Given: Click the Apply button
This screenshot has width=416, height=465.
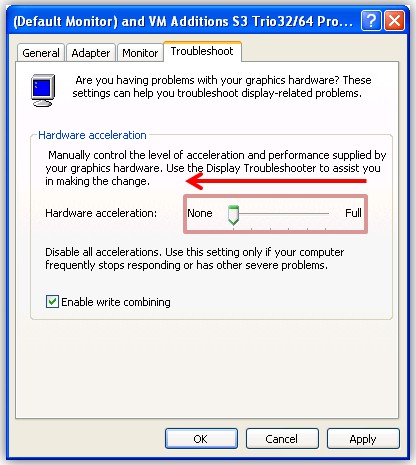Looking at the screenshot, I should click(363, 439).
